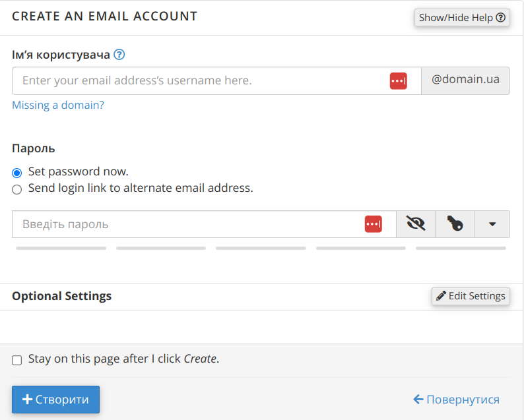Click the plus icon on Створити button

click(x=27, y=400)
